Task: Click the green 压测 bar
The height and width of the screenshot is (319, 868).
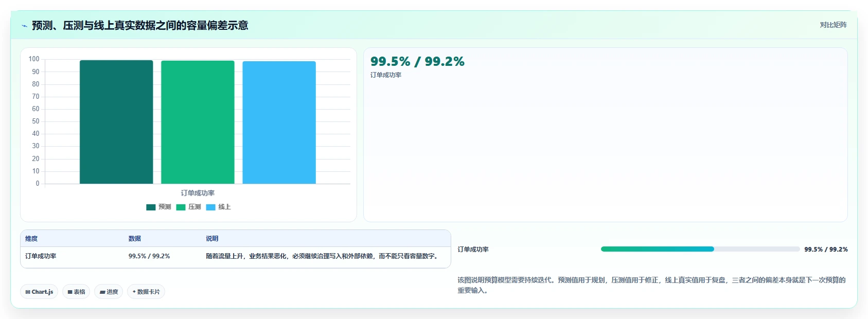Action: coord(198,122)
